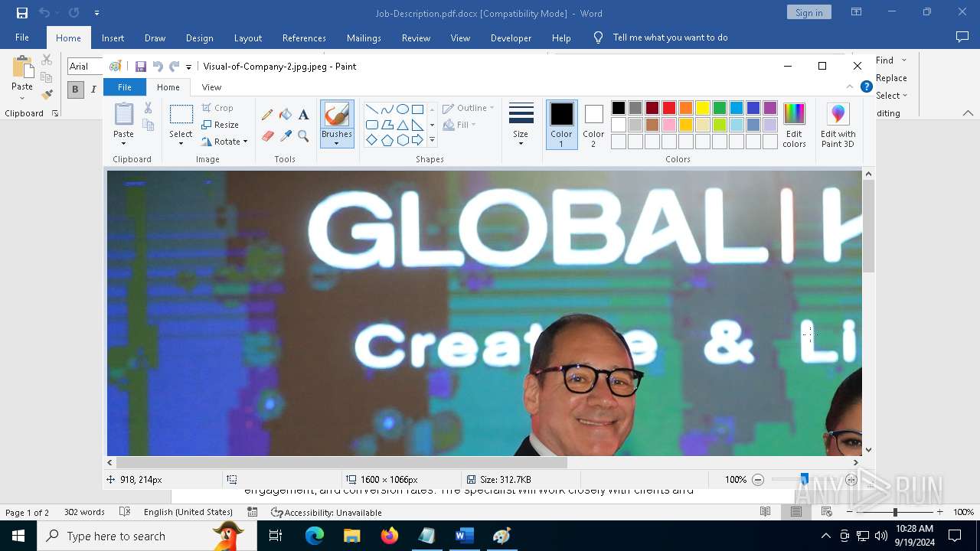Click Replace in Word Editing group
This screenshot has height=551, width=980.
tap(891, 78)
